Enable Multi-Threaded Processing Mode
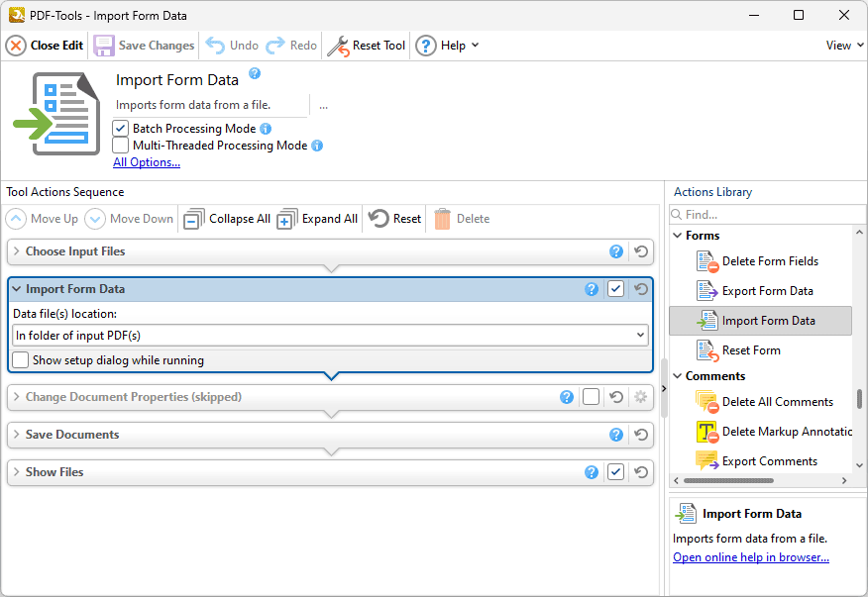Viewport: 868px width, 597px height. (x=121, y=145)
